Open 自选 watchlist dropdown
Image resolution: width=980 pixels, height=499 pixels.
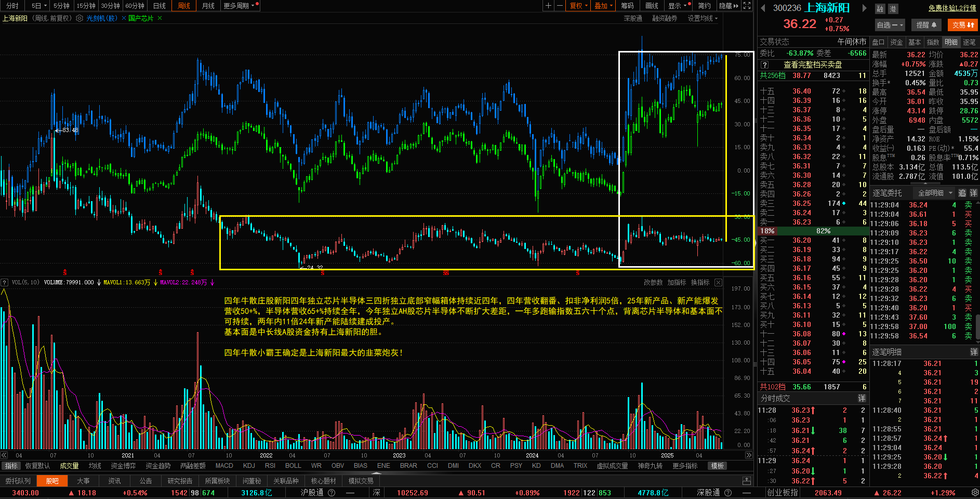tap(890, 25)
